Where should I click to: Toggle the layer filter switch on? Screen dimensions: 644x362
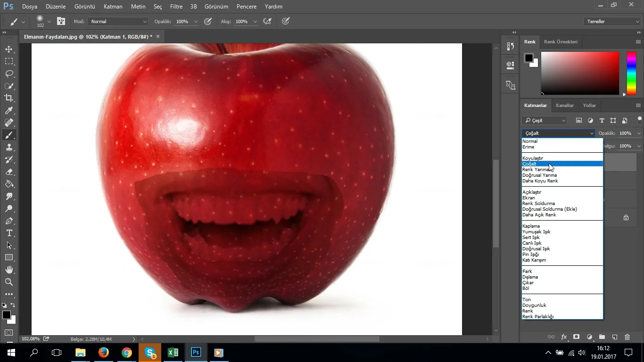[x=639, y=120]
